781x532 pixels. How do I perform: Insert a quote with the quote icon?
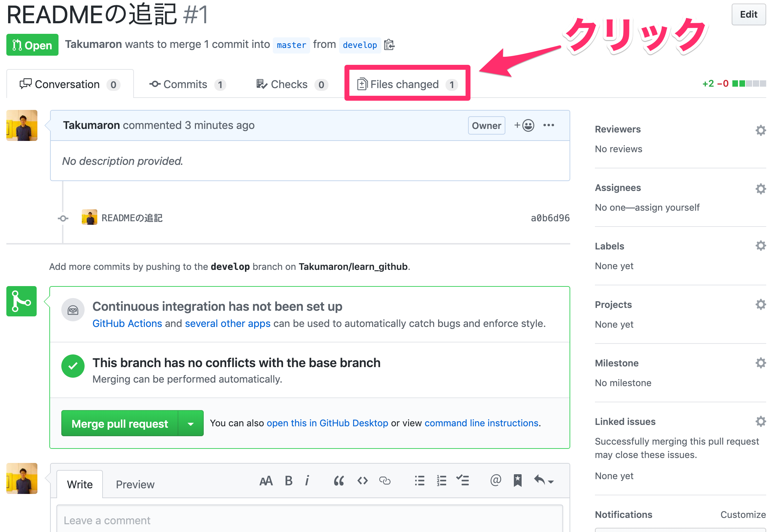click(x=339, y=481)
